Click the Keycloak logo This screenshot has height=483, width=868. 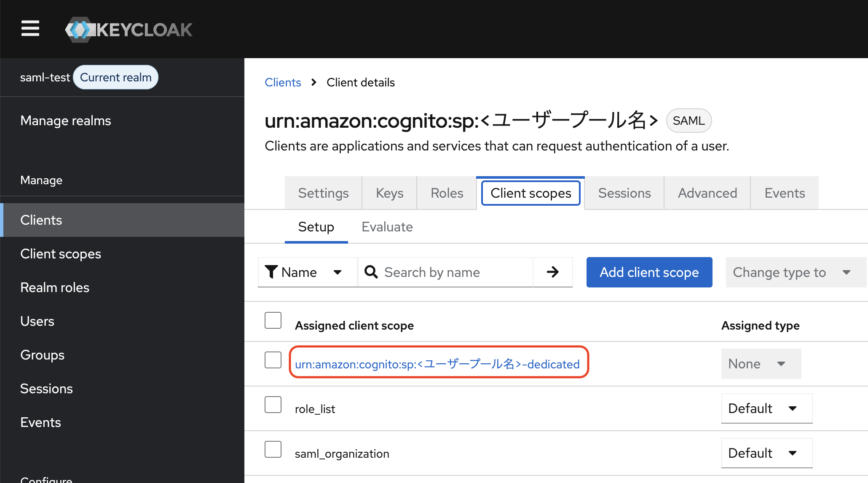(x=129, y=30)
